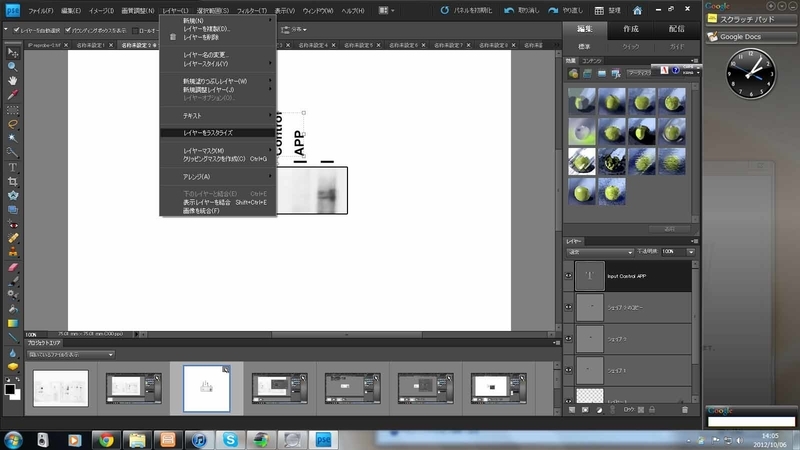Select the Rectangular Marquee tool

(x=13, y=110)
